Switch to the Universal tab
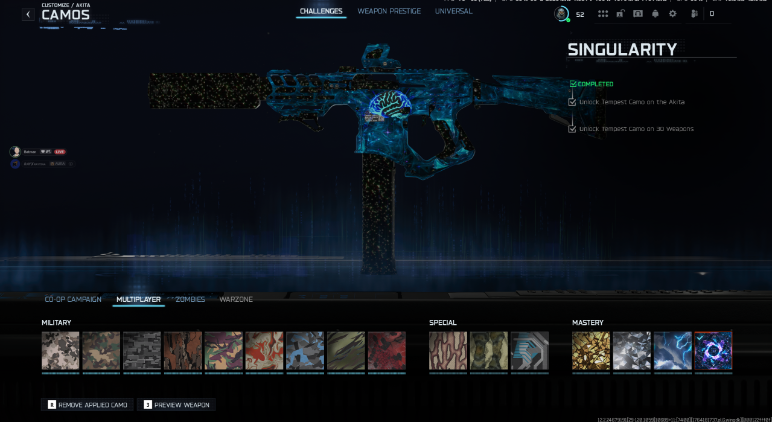 (x=453, y=11)
